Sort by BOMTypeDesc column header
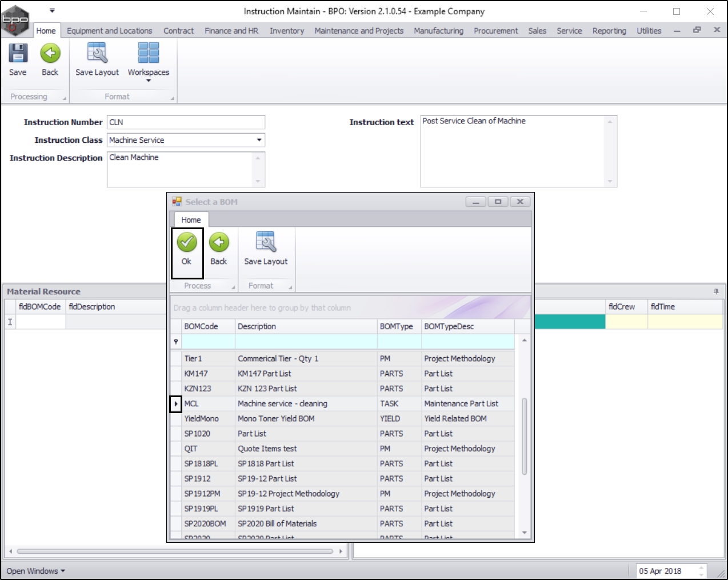Screen dimensions: 728x580 tap(468, 326)
